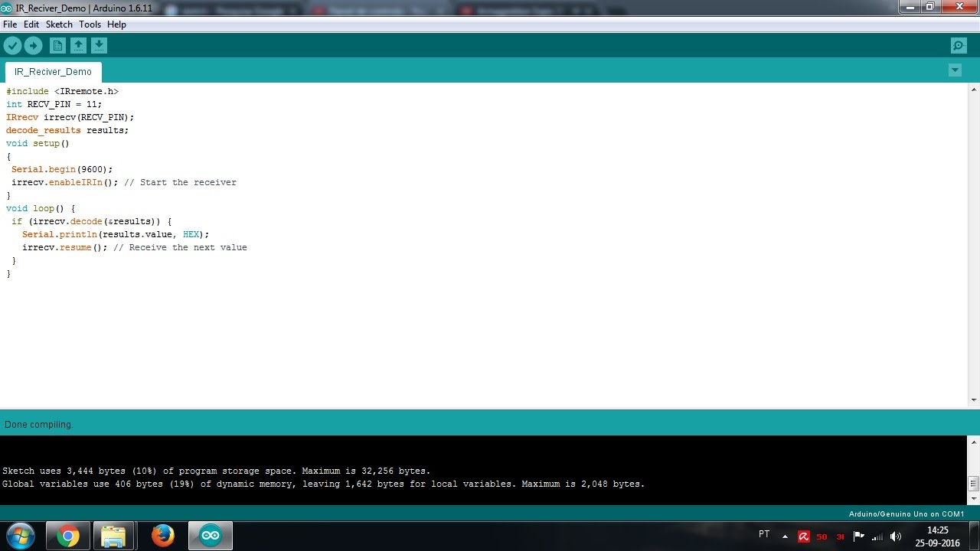Open Windows Explorer from the taskbar
Image resolution: width=980 pixels, height=551 pixels.
coord(113,536)
